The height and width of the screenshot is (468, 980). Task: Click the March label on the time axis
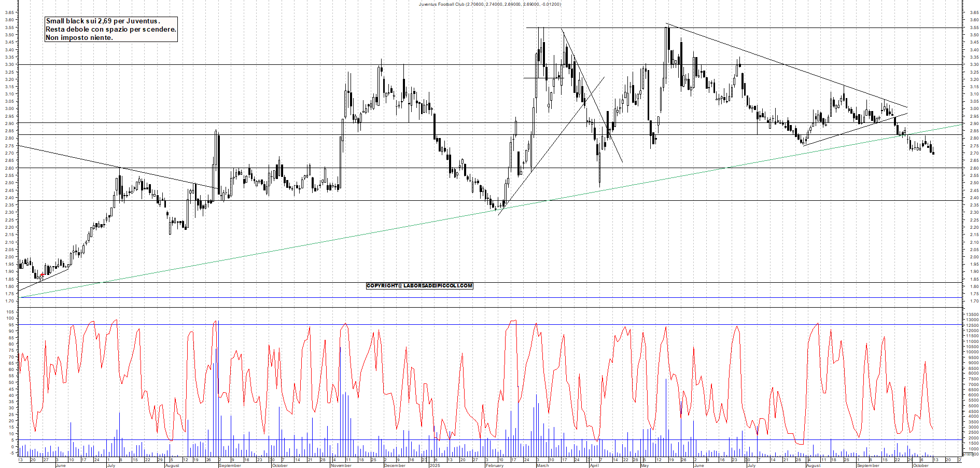542,465
